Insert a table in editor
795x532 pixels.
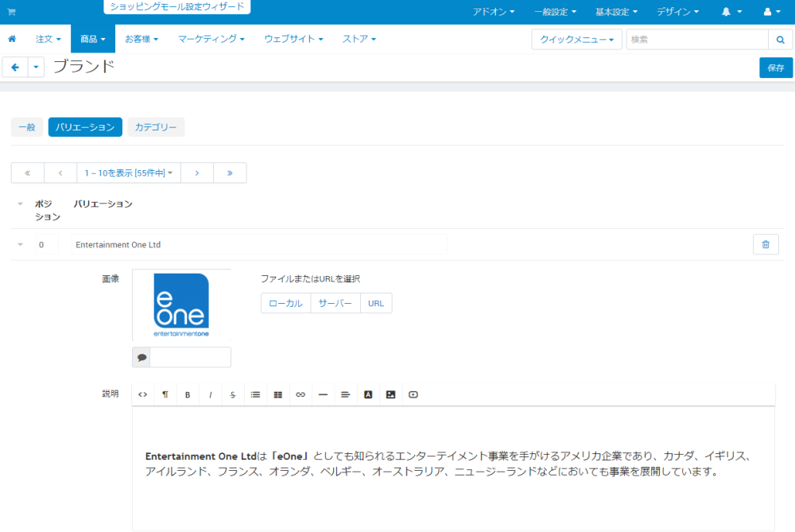coord(277,394)
